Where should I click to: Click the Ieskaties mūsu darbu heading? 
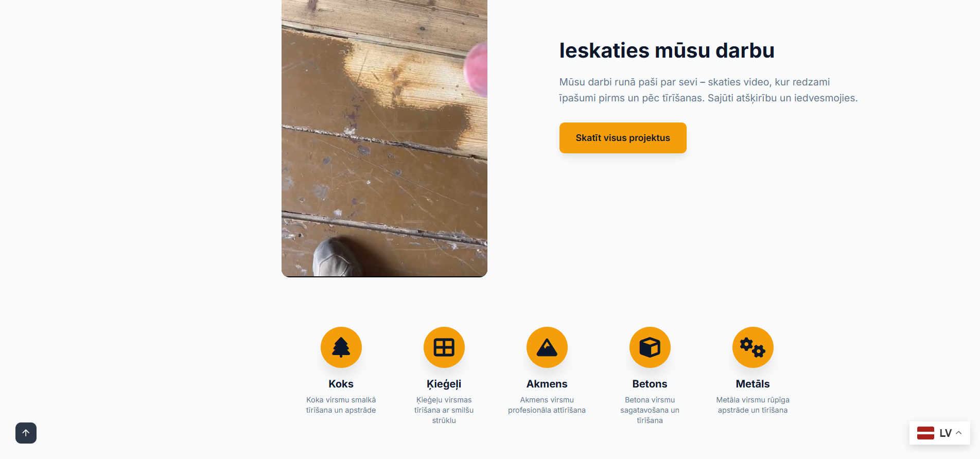(667, 50)
